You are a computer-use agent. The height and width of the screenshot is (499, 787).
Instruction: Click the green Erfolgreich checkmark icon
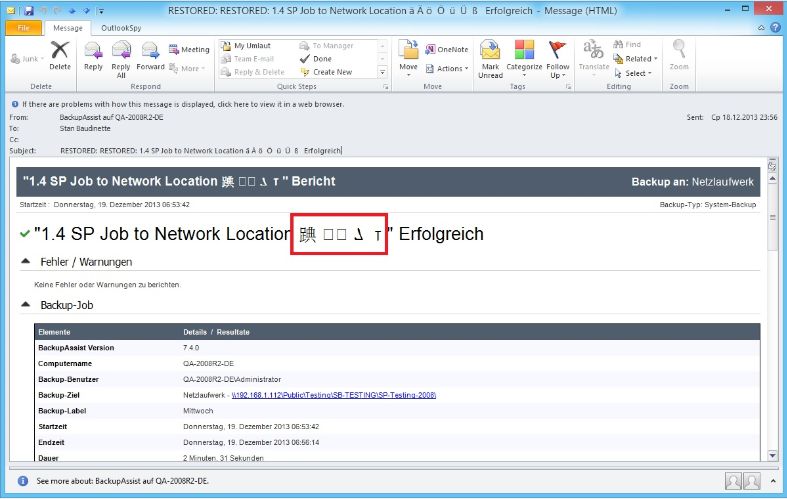click(25, 233)
